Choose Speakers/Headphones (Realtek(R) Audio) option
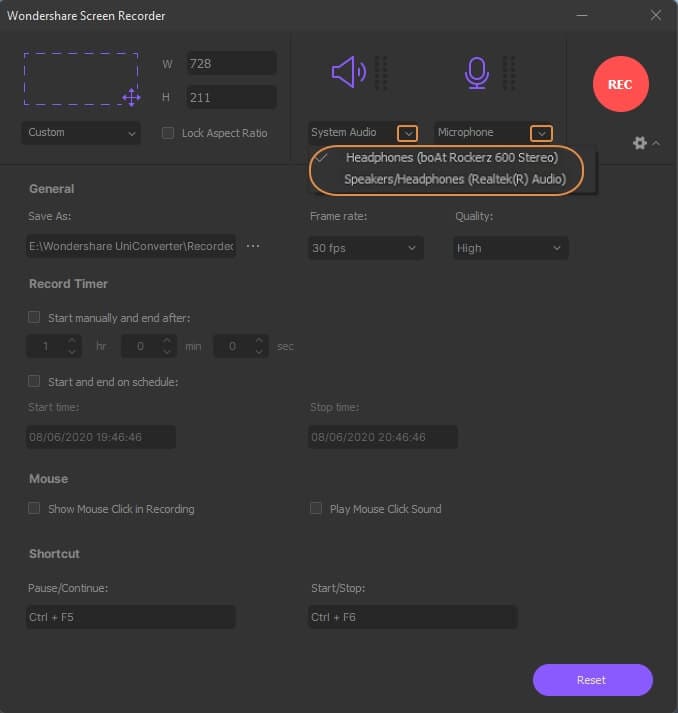 tap(454, 179)
